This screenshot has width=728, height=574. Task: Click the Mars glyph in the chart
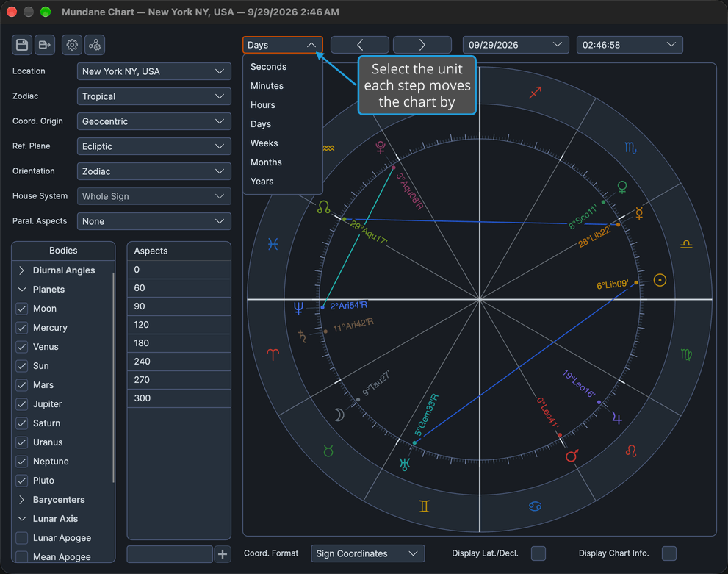pyautogui.click(x=572, y=456)
